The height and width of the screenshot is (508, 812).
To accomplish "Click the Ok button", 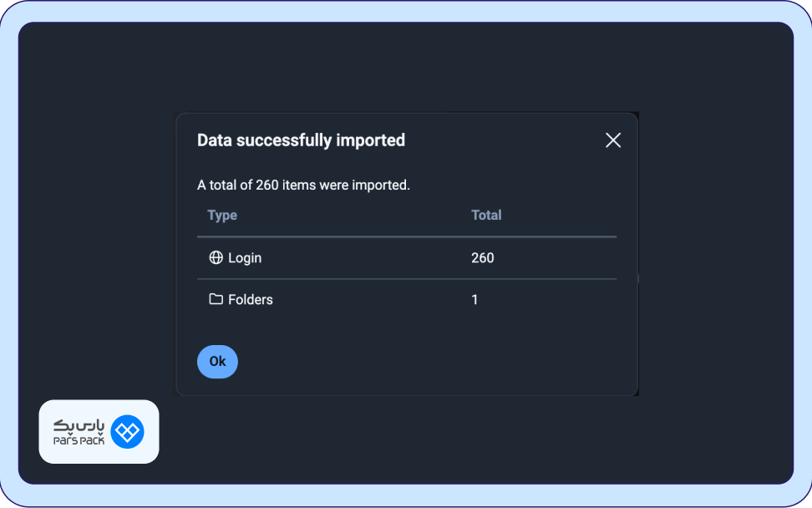I will (x=217, y=362).
